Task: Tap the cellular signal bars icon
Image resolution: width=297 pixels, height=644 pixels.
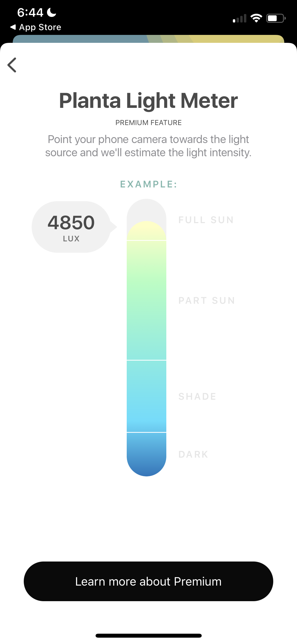Action: pyautogui.click(x=239, y=19)
